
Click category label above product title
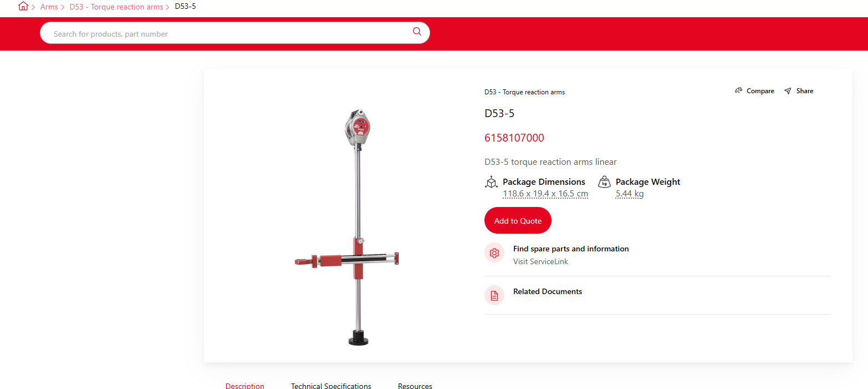coord(524,92)
